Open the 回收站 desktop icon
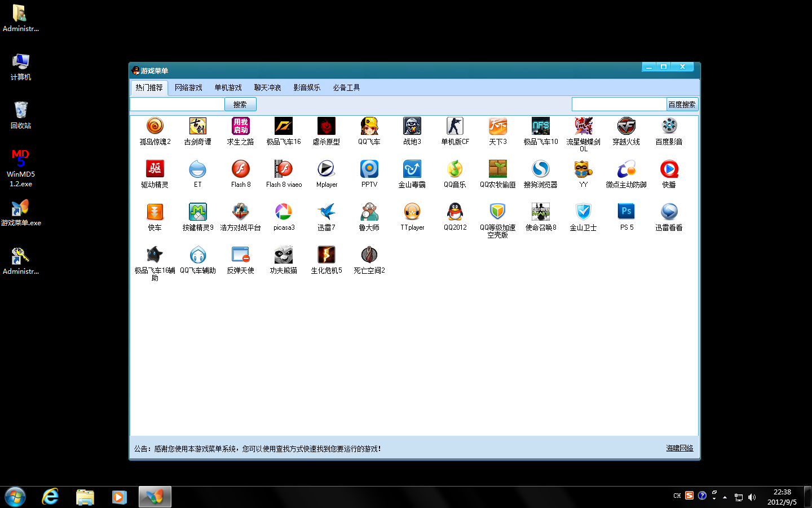Viewport: 812px width, 508px height. tap(21, 115)
